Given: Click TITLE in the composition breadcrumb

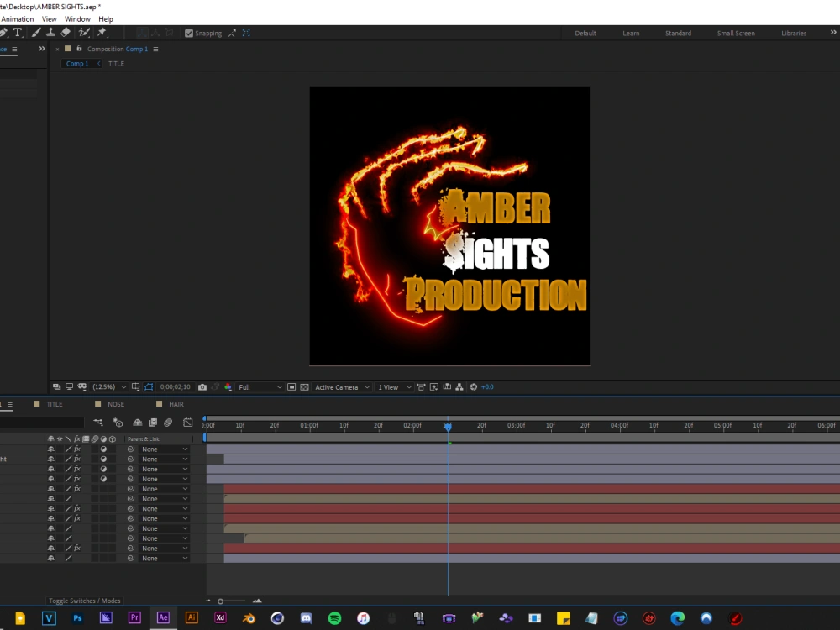Looking at the screenshot, I should click(116, 63).
